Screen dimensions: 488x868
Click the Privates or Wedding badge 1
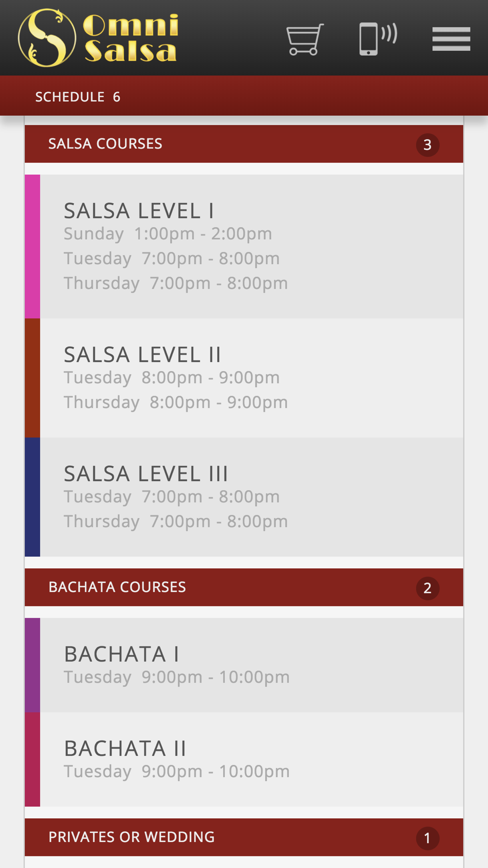coord(427,838)
